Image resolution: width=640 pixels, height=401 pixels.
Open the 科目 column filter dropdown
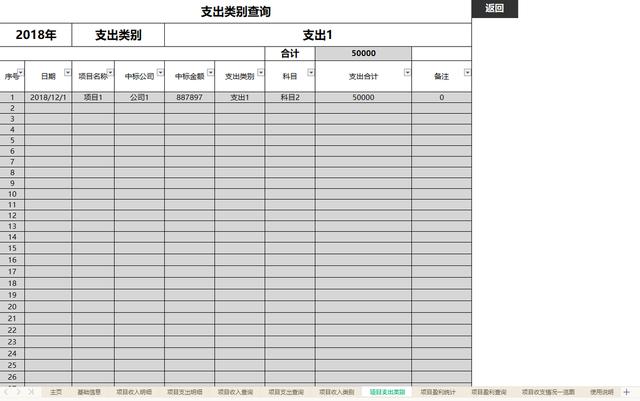(x=311, y=72)
